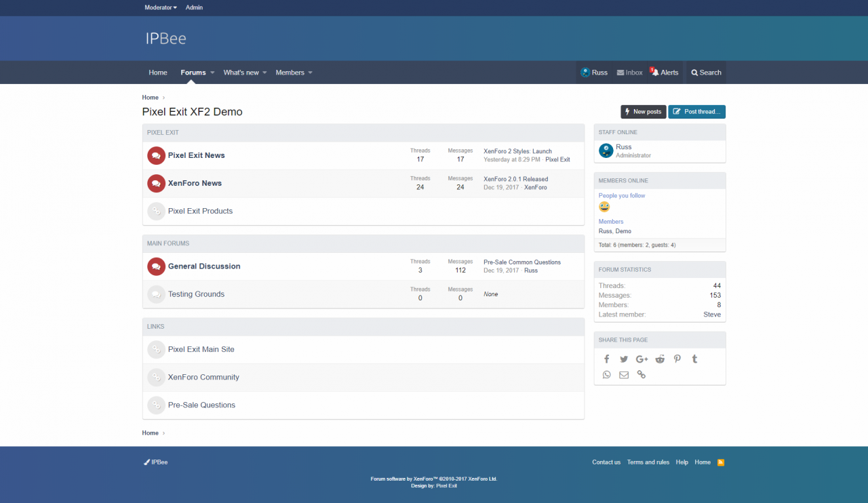Go to the Home navigation tab
Screen dimensions: 868x503
(x=158, y=73)
